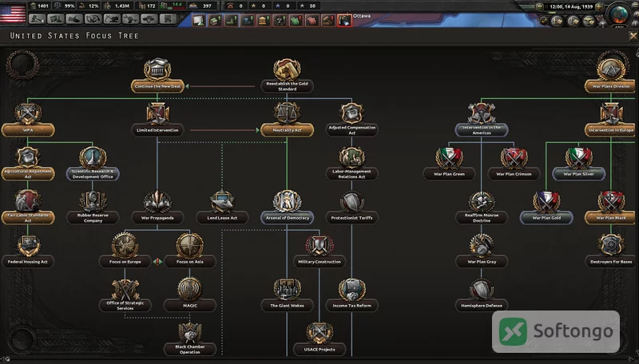This screenshot has height=364, width=639.
Task: Open the Politics gavel button
Action: (x=37, y=19)
